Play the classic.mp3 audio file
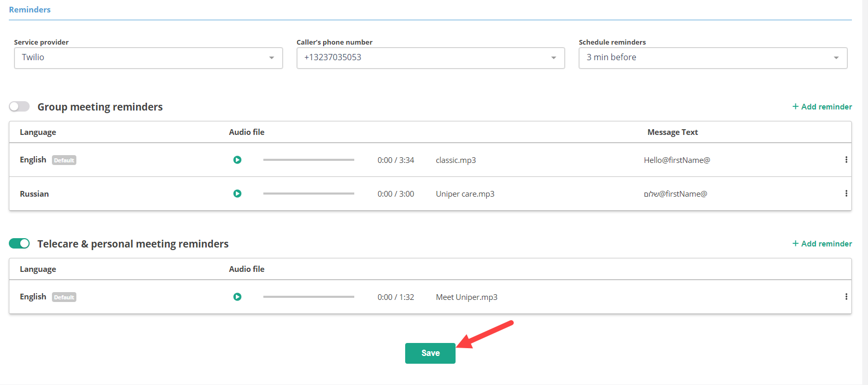Image resolution: width=868 pixels, height=385 pixels. pyautogui.click(x=237, y=160)
